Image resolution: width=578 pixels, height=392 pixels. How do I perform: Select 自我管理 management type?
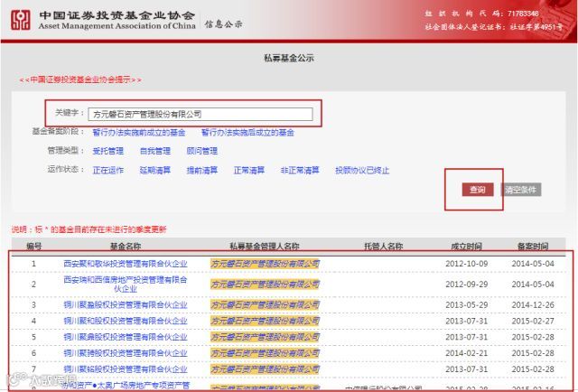tap(155, 151)
